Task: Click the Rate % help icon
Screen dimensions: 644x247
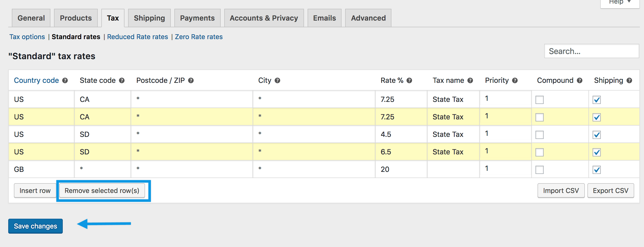Action: [x=409, y=81]
